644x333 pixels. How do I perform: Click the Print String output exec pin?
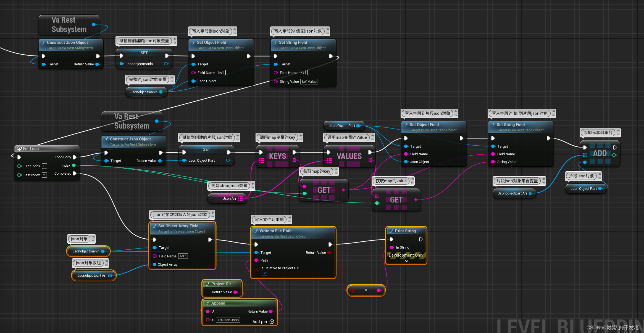[421, 239]
